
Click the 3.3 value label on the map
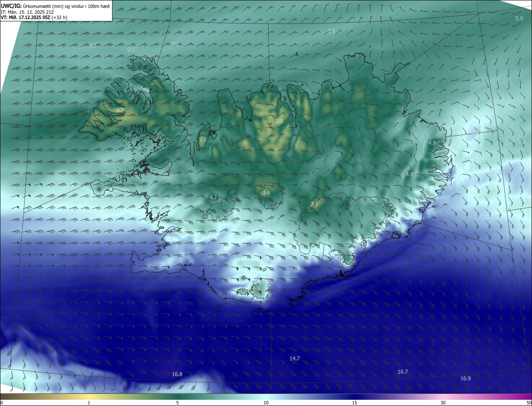click(x=202, y=140)
